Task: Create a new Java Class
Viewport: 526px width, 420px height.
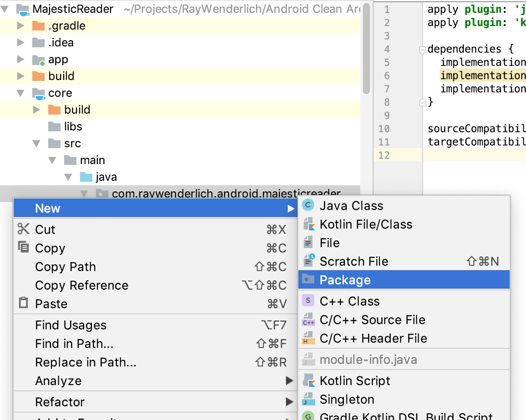Action: [x=404, y=205]
